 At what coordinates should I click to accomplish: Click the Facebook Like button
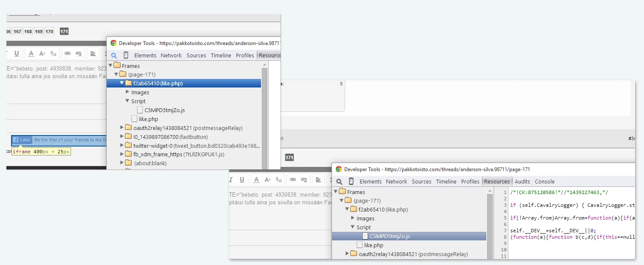coord(22,140)
